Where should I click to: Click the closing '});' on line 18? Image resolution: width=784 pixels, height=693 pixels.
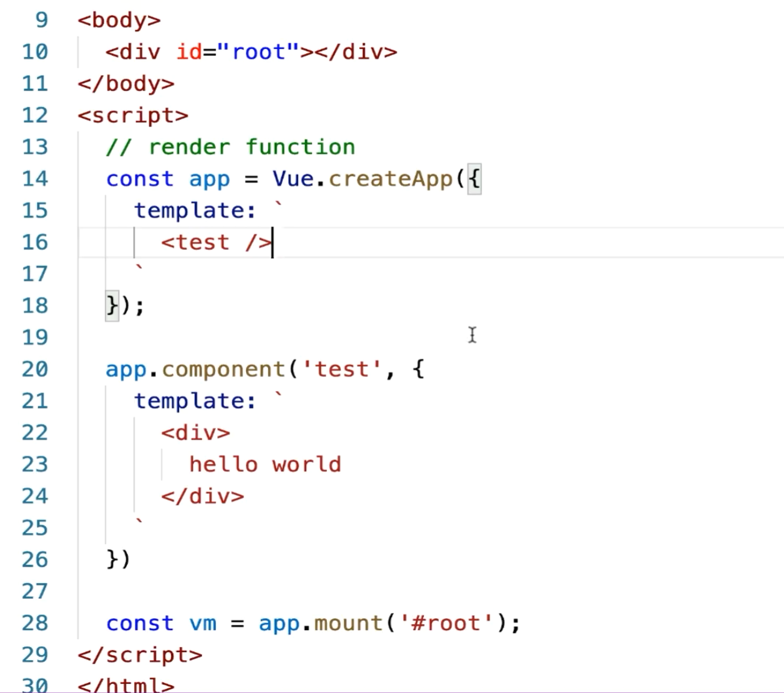pyautogui.click(x=125, y=306)
